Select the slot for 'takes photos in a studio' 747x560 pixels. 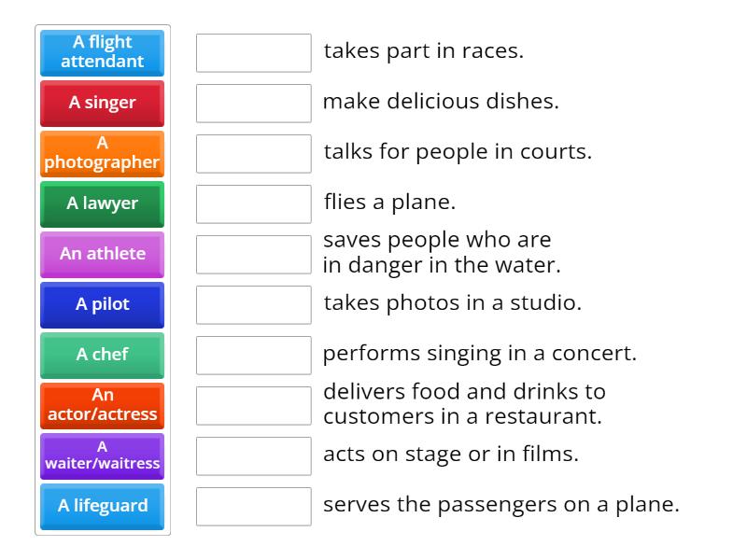(x=254, y=305)
